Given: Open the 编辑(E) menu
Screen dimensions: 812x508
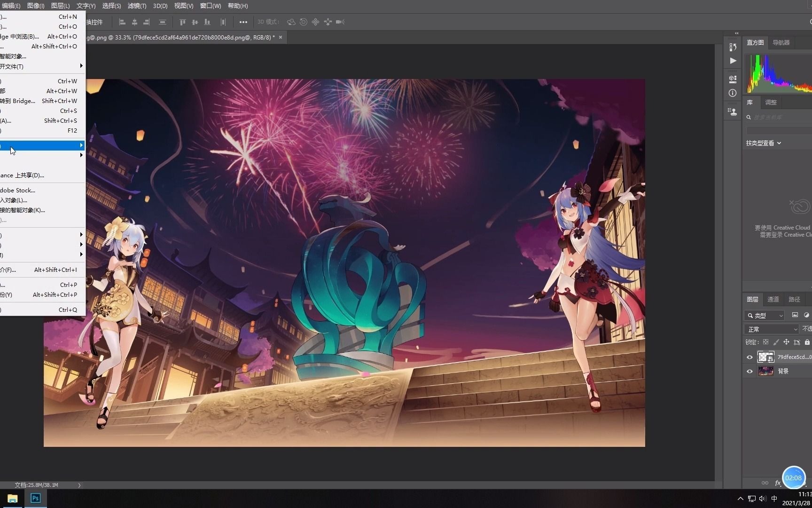Looking at the screenshot, I should (x=10, y=6).
